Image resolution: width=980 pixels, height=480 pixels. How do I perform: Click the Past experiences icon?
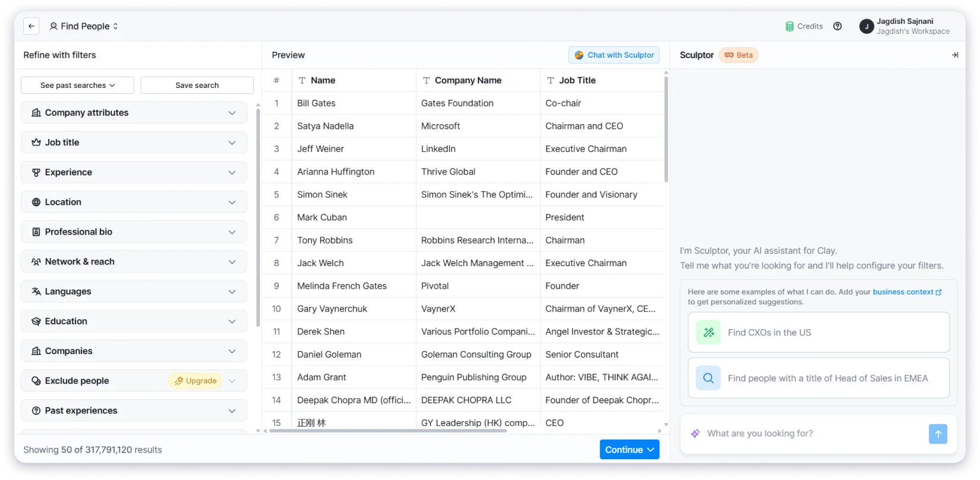click(36, 410)
